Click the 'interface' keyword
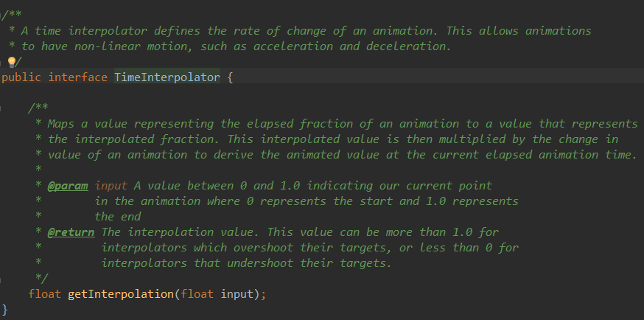Viewport: 644px width, 320px height. tap(77, 77)
